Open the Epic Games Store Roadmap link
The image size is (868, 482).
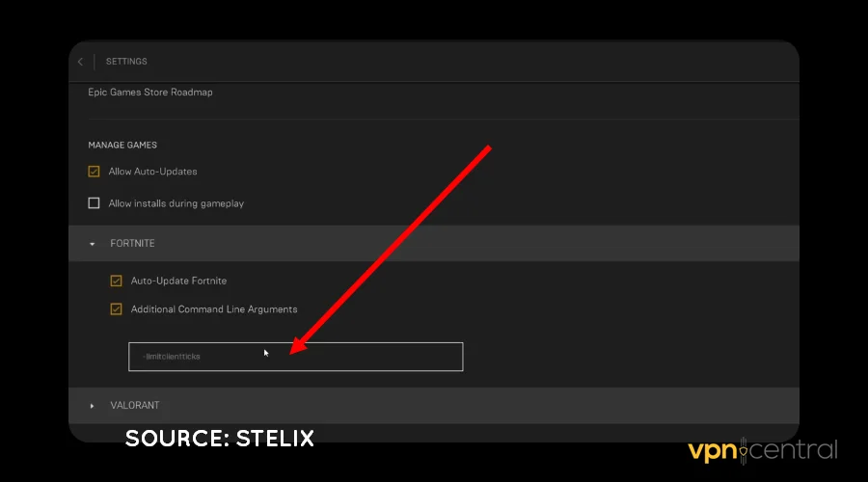point(150,93)
